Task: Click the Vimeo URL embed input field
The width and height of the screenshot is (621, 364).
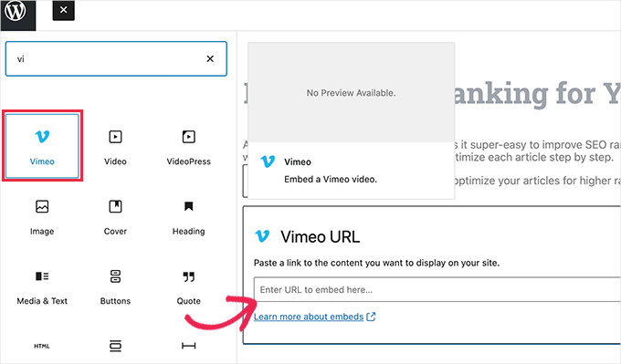Action: point(437,289)
